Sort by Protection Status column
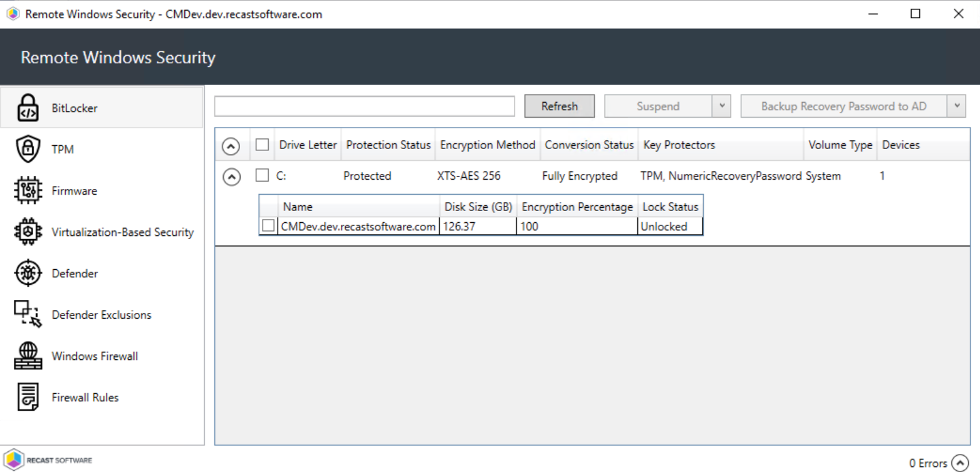The height and width of the screenshot is (472, 980). (x=388, y=145)
